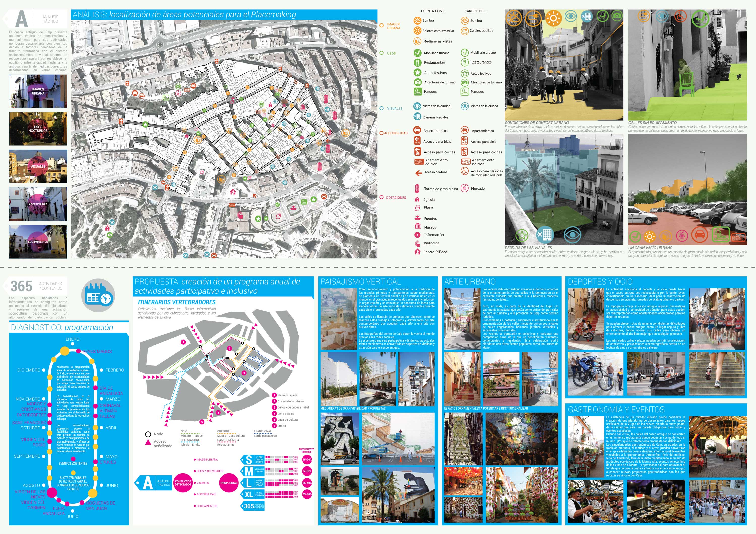
Task: Select the IMAGEN URBANA orange ring marker
Action: pyautogui.click(x=381, y=25)
